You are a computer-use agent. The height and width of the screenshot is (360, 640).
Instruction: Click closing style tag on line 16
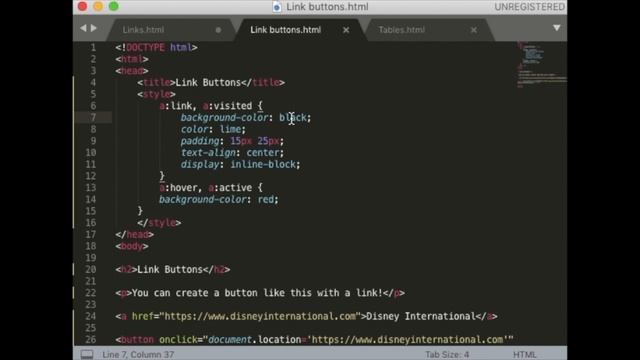159,223
